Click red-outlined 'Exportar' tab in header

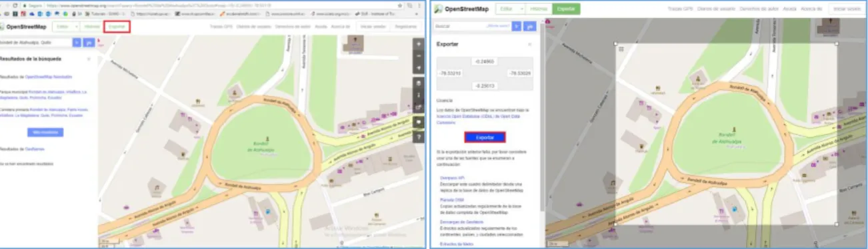[117, 27]
